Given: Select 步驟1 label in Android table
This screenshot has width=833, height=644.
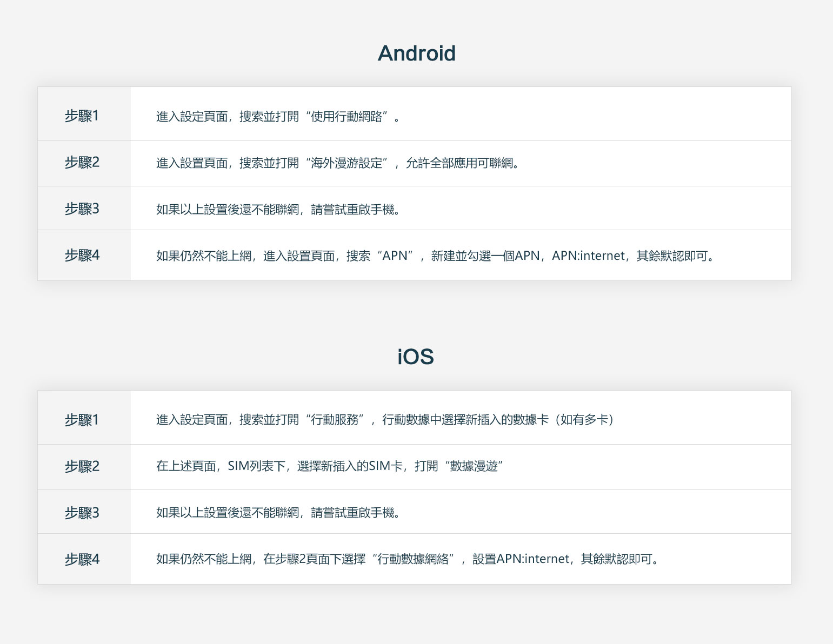Looking at the screenshot, I should [x=82, y=116].
